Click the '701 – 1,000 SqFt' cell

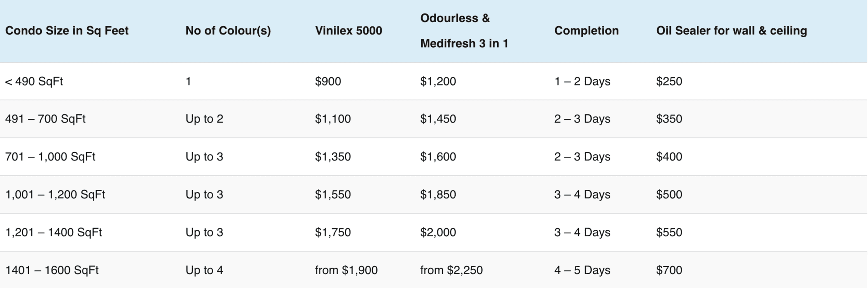coord(50,157)
